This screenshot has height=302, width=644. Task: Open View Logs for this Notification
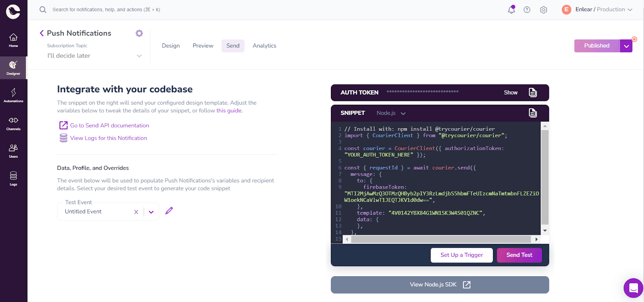109,138
